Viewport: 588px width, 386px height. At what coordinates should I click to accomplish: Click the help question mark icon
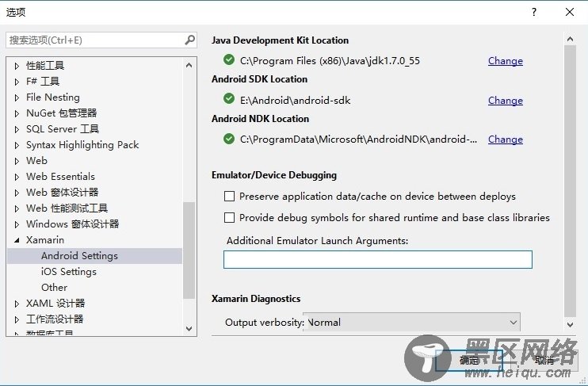[x=533, y=12]
